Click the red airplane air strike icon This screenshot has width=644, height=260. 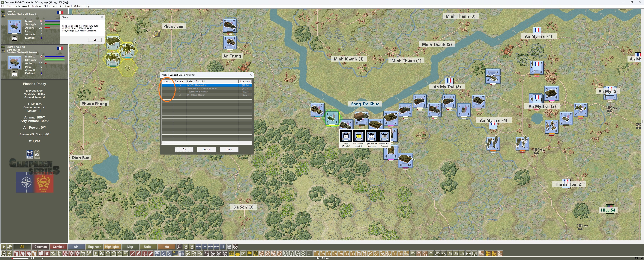click(145, 253)
